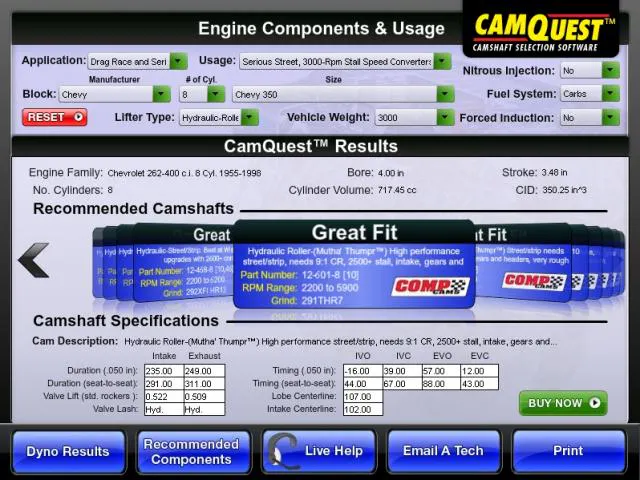640x480 pixels.
Task: Open the Forced Induction dropdown
Action: pos(589,117)
